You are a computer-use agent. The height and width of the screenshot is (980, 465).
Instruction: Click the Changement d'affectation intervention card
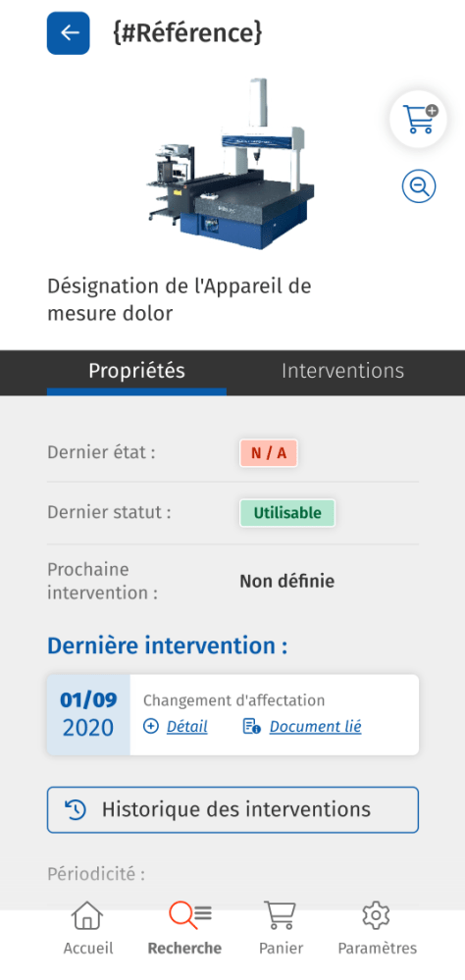click(232, 714)
